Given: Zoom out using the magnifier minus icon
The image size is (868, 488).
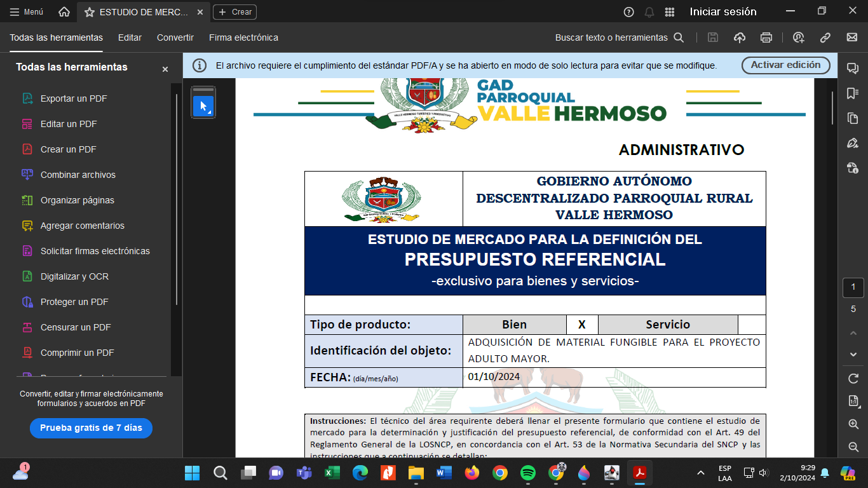Looking at the screenshot, I should (853, 447).
